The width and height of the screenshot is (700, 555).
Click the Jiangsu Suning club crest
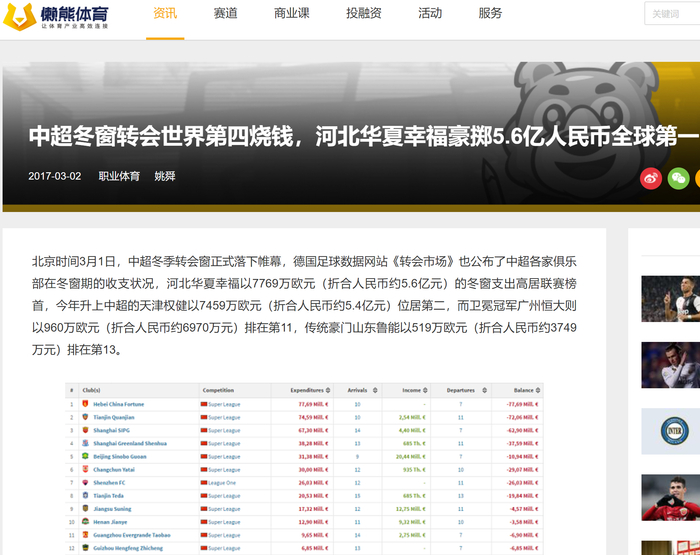click(x=85, y=508)
